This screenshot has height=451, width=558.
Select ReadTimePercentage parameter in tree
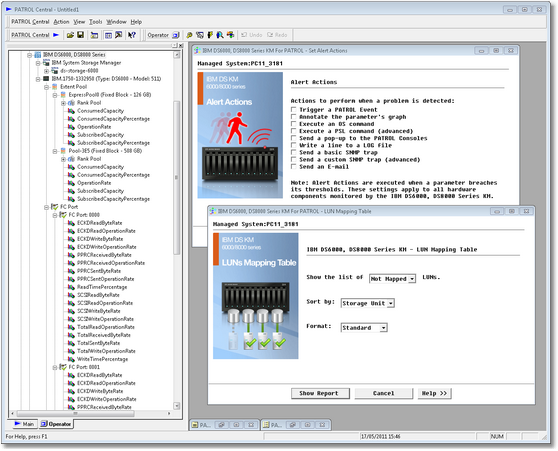pyautogui.click(x=102, y=287)
